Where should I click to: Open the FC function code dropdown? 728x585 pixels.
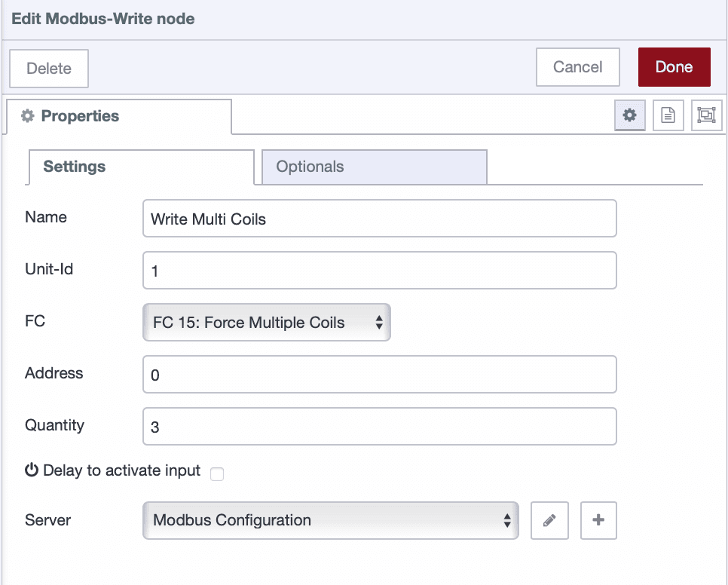(x=267, y=322)
